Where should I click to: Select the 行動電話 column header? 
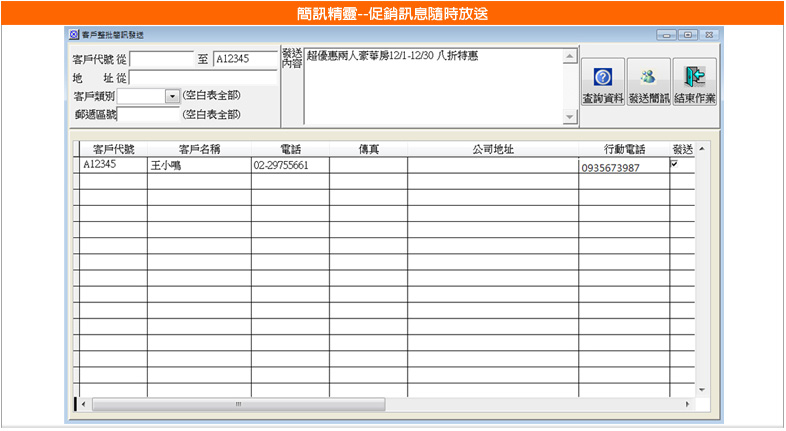(623, 149)
